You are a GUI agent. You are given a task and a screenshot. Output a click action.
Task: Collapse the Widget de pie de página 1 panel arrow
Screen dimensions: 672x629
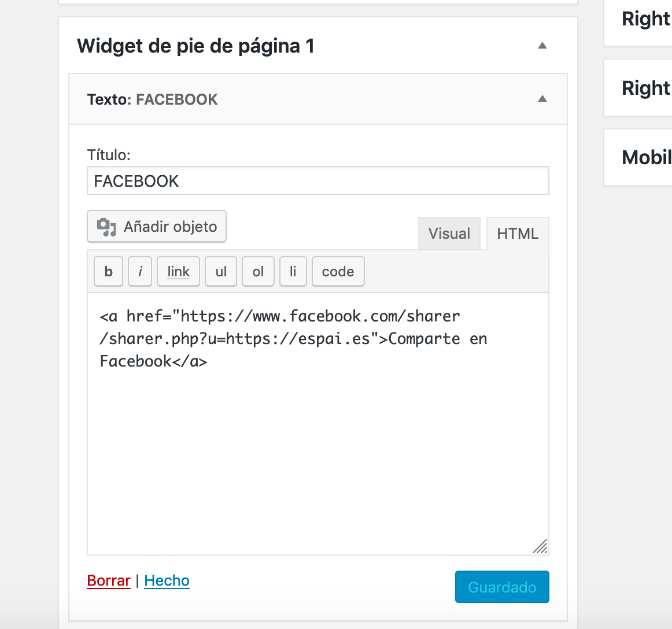(542, 46)
